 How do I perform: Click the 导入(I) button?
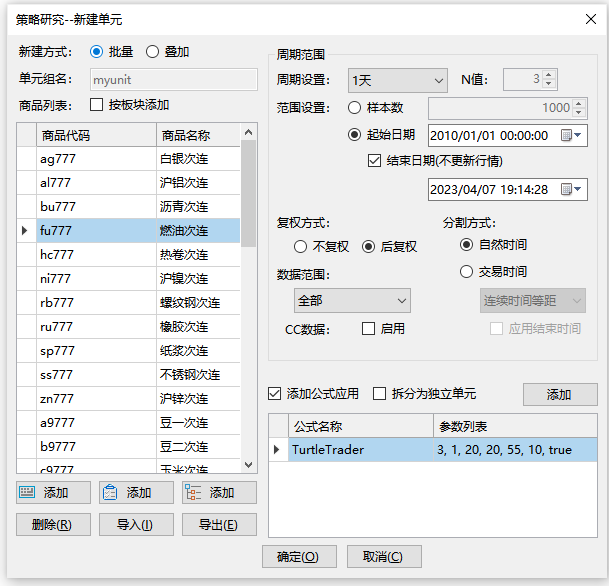136,525
